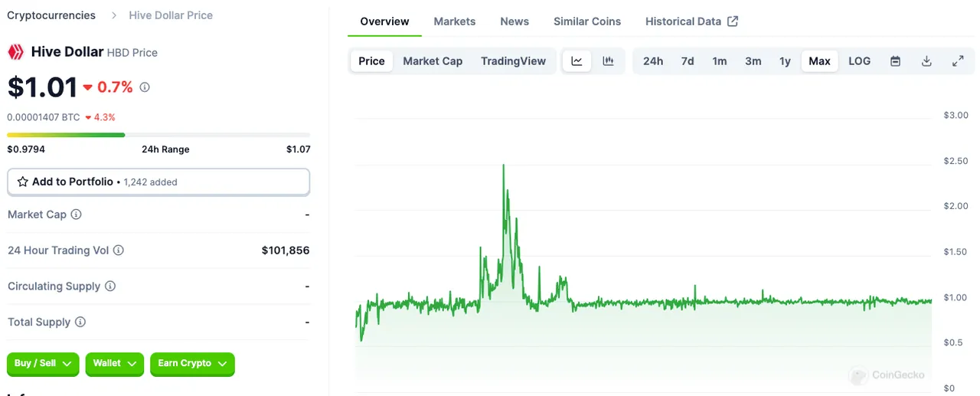The height and width of the screenshot is (396, 980).
Task: Expand the chart to fullscreen
Action: pyautogui.click(x=958, y=61)
